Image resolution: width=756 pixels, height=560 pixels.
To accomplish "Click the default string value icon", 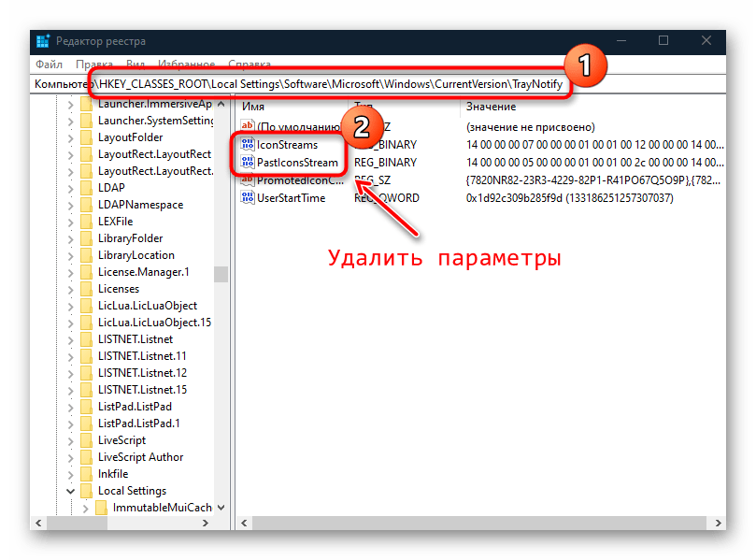I will click(x=248, y=126).
